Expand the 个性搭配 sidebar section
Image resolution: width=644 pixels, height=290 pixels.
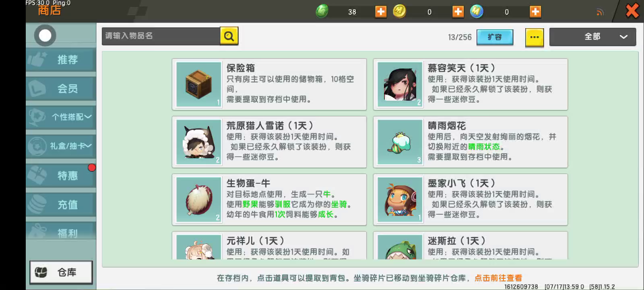click(x=61, y=117)
